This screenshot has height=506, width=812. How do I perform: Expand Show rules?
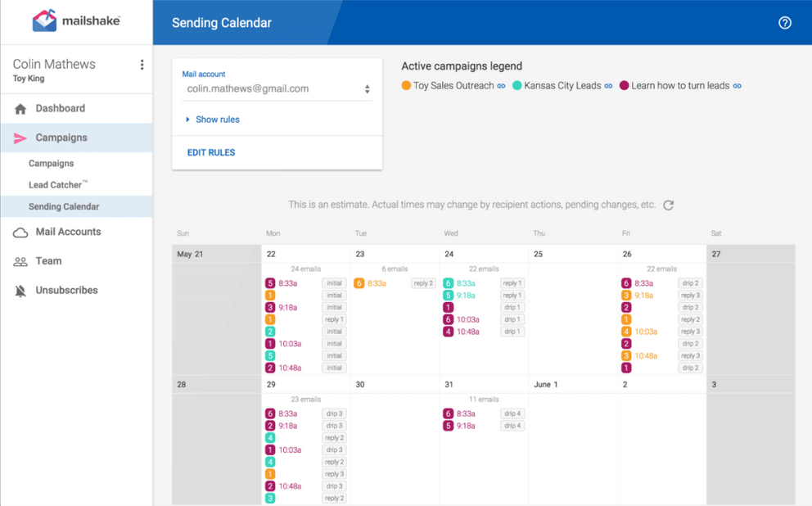click(213, 120)
